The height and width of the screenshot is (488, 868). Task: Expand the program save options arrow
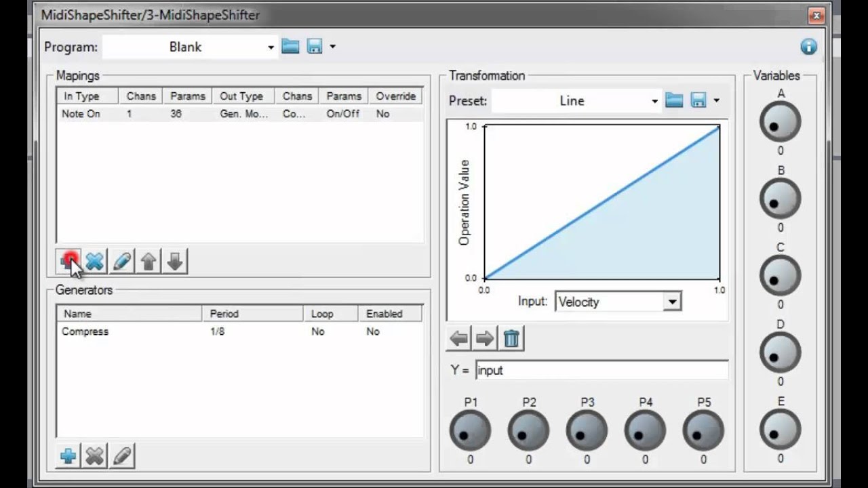[x=332, y=47]
